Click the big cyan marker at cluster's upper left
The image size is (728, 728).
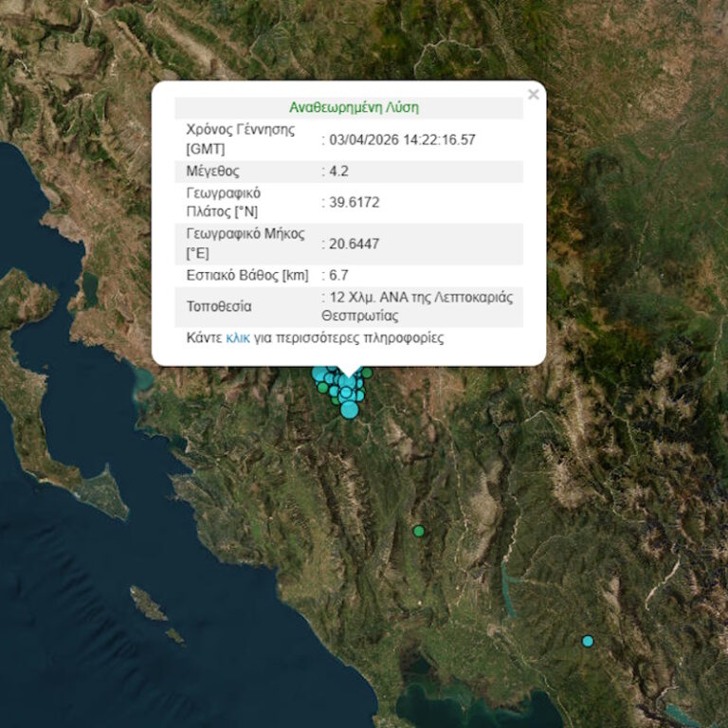pyautogui.click(x=319, y=373)
